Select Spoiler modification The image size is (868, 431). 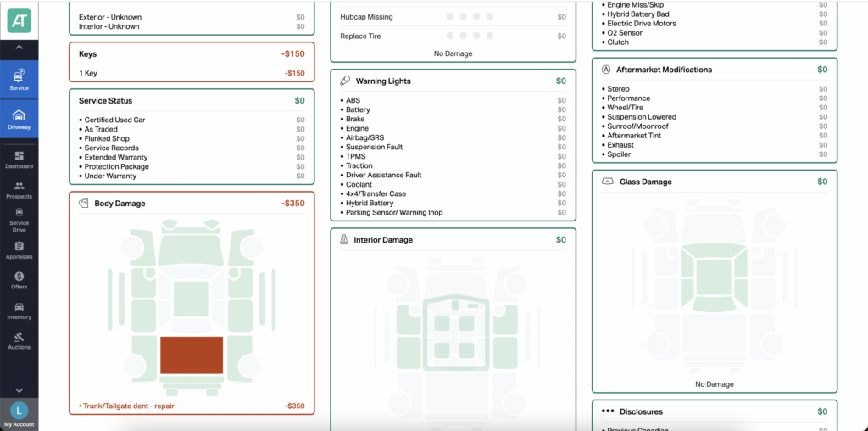714,154
